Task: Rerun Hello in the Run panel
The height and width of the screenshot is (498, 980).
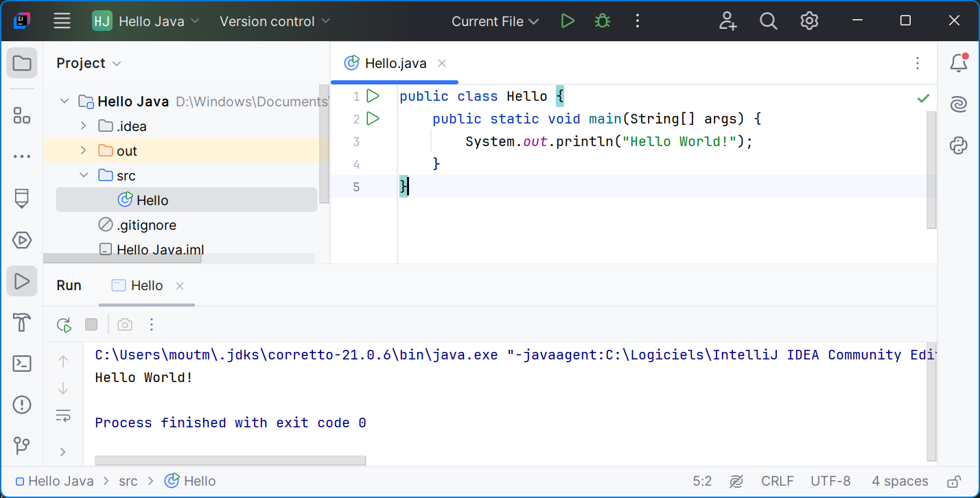Action: (x=64, y=324)
